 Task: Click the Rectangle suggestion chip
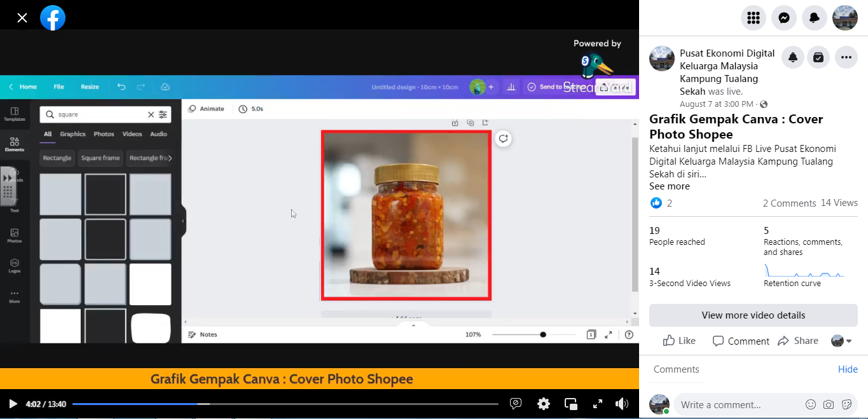coord(57,158)
